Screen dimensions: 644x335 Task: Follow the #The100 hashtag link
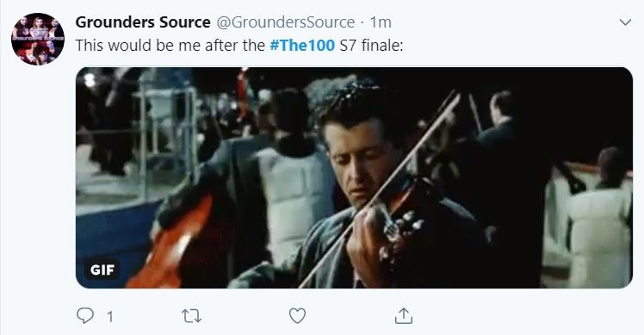302,46
